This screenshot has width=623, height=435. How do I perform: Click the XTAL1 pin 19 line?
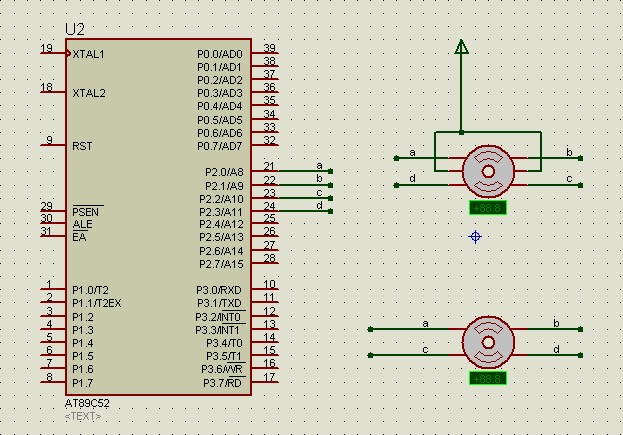pos(53,53)
